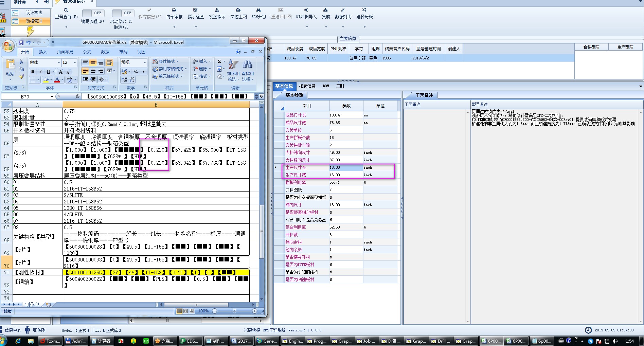
Task: Center text horizontally in Excel
Action: [93, 71]
